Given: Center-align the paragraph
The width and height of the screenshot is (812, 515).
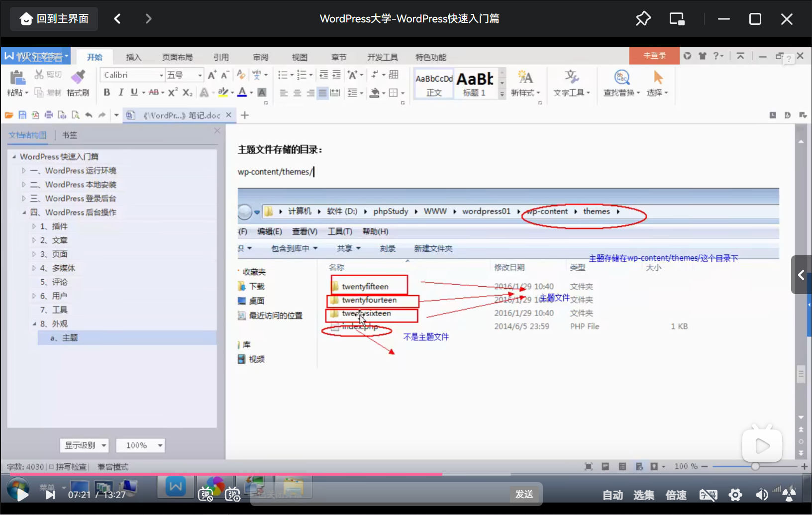Looking at the screenshot, I should pos(297,93).
